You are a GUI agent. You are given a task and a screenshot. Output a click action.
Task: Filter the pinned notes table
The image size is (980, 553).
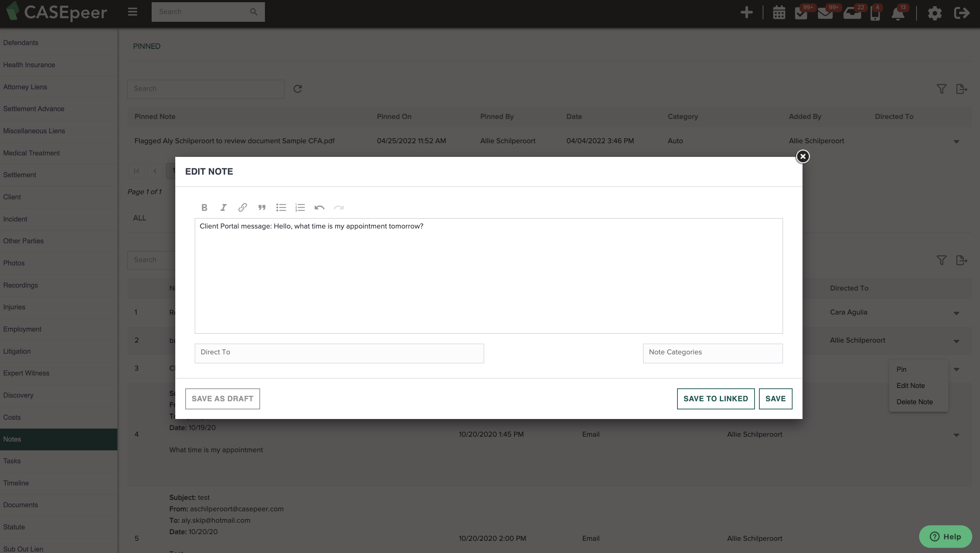click(x=941, y=89)
